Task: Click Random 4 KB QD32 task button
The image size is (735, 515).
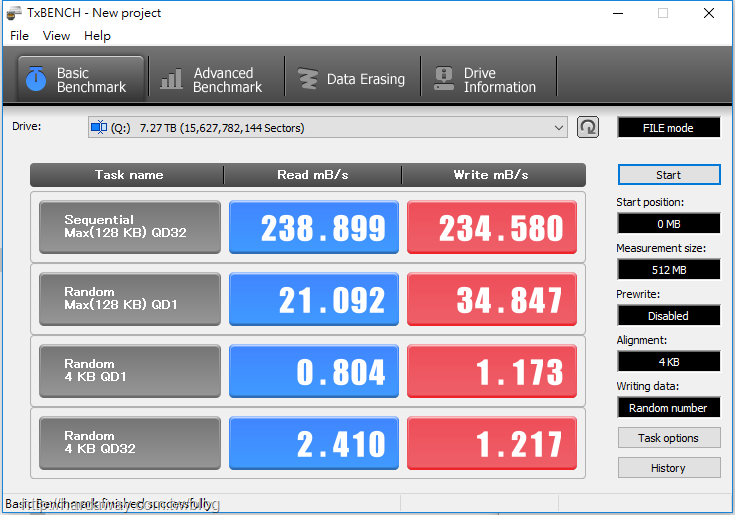Action: 130,443
